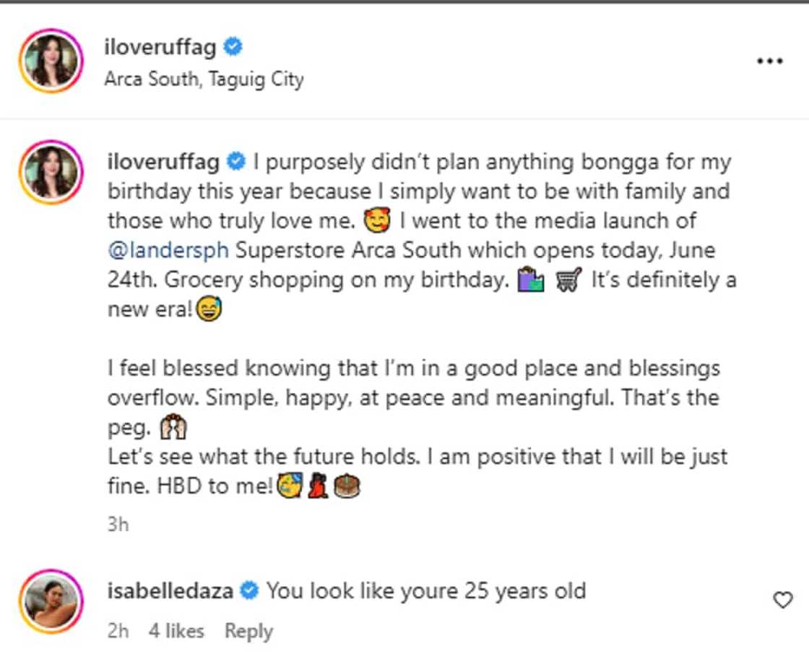View the 4 likes on the comment
The width and height of the screenshot is (809, 672).
176,631
